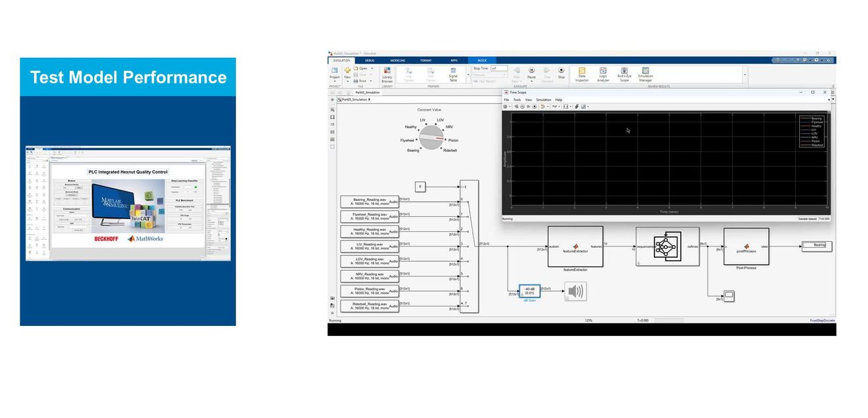This screenshot has width=868, height=418.
Task: Switch to the Modeling ribbon tab
Action: point(398,60)
